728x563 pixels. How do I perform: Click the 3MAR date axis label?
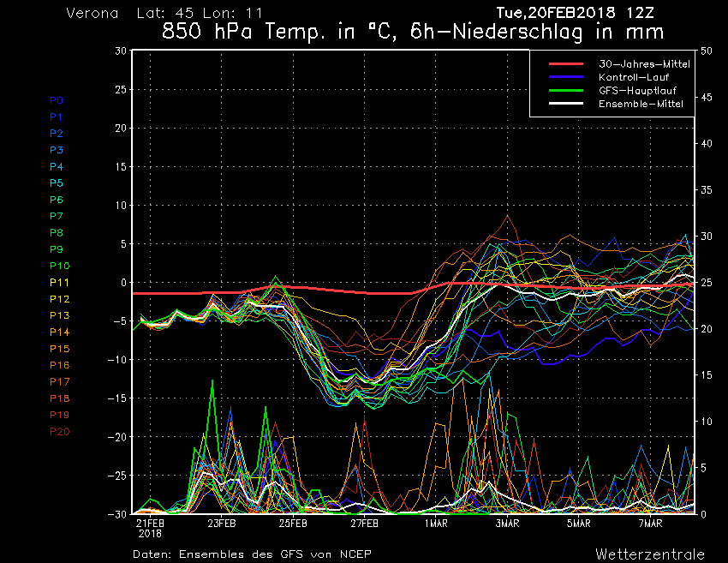(x=508, y=524)
